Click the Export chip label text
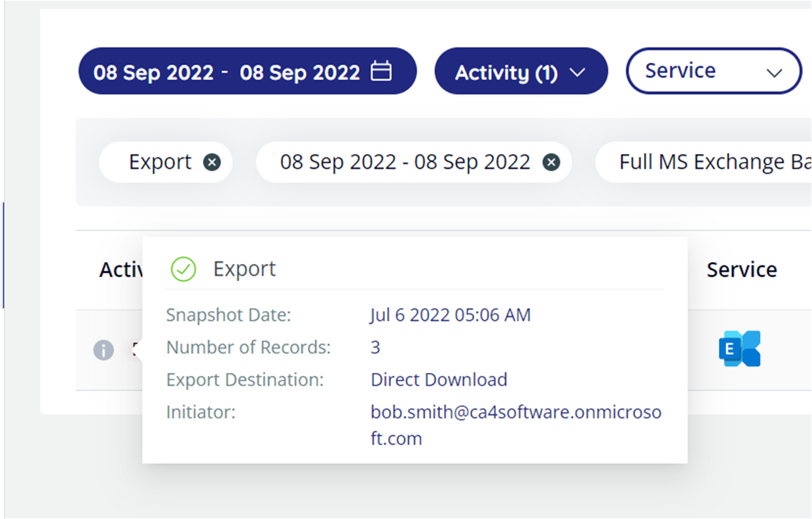 (x=160, y=162)
